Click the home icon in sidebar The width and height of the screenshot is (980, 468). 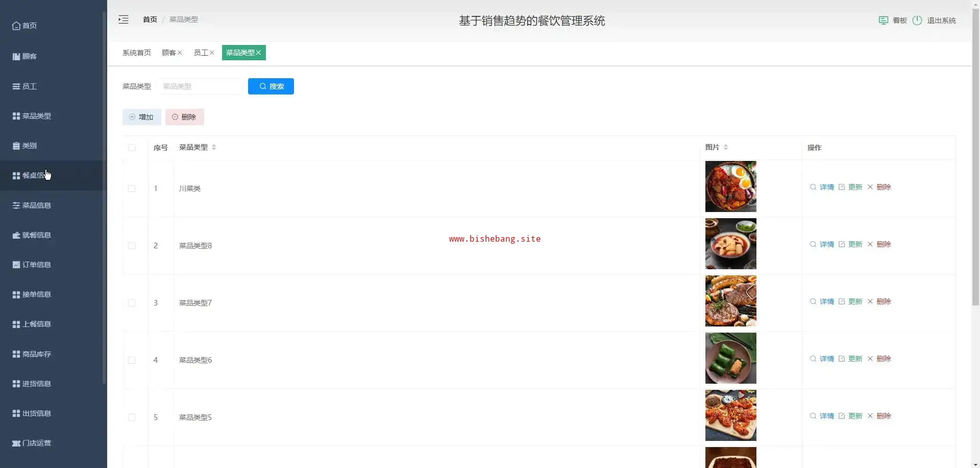tap(16, 26)
